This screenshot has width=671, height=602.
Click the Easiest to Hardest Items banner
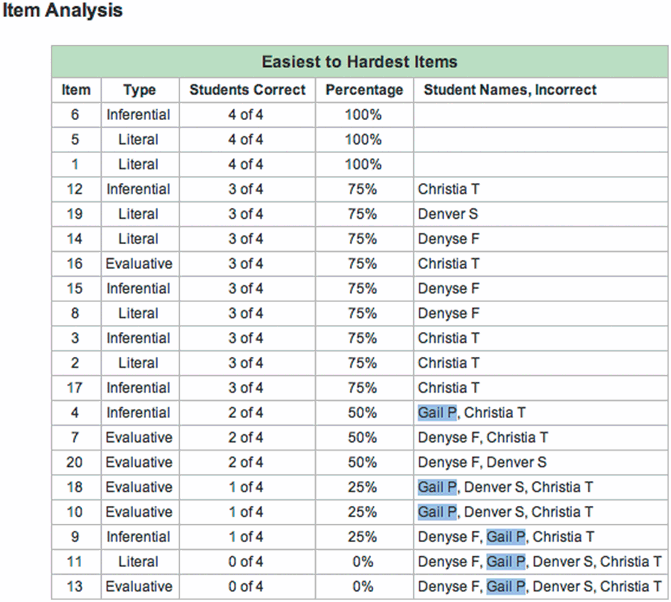(359, 62)
